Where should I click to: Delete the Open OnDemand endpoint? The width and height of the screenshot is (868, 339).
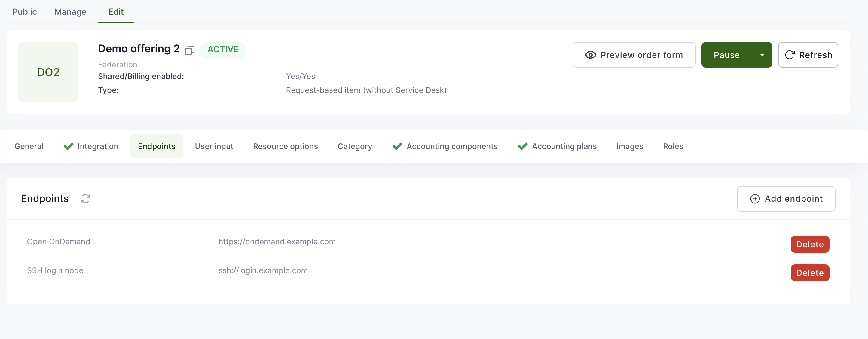point(809,244)
